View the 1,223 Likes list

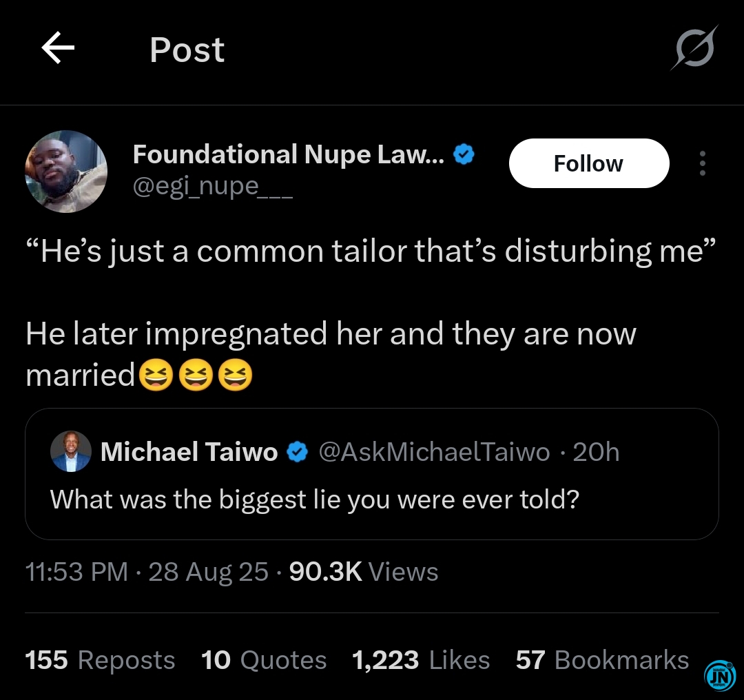(x=421, y=660)
